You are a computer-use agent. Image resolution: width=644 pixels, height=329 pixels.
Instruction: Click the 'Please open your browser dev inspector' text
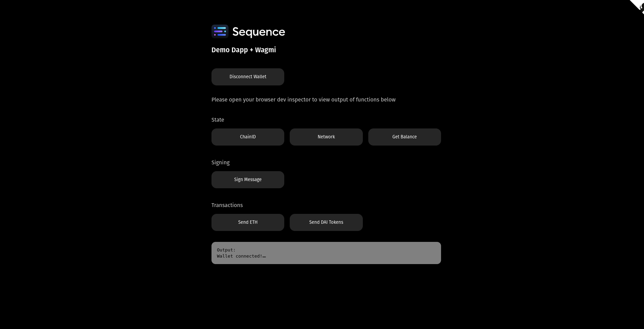point(303,100)
